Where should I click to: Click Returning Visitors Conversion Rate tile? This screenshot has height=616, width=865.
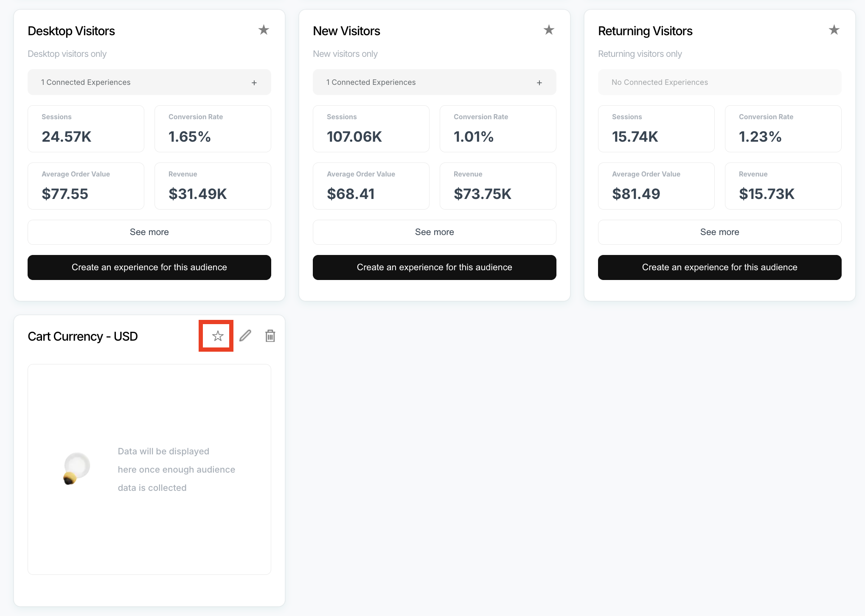[783, 129]
